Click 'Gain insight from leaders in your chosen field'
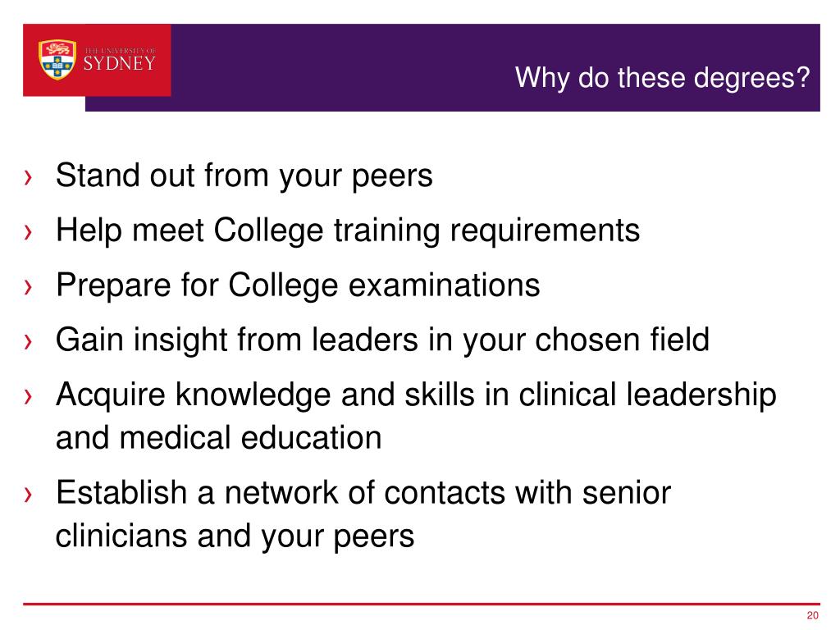Viewport: 840px width, 630px height. pyautogui.click(x=382, y=340)
